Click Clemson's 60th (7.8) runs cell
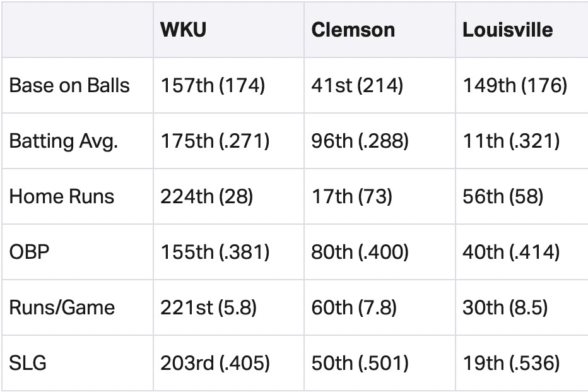 (354, 307)
